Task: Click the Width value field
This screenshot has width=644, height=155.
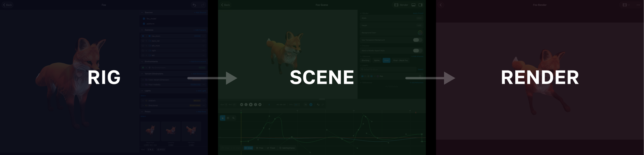Action: 419,18
